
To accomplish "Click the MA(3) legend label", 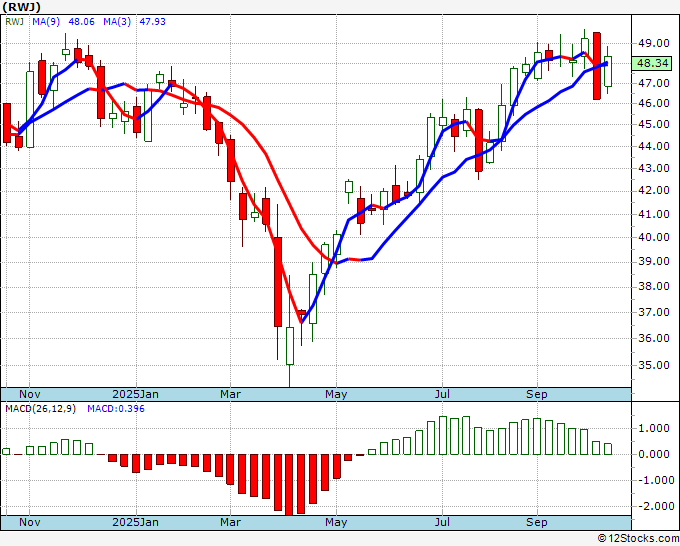I will (x=117, y=22).
